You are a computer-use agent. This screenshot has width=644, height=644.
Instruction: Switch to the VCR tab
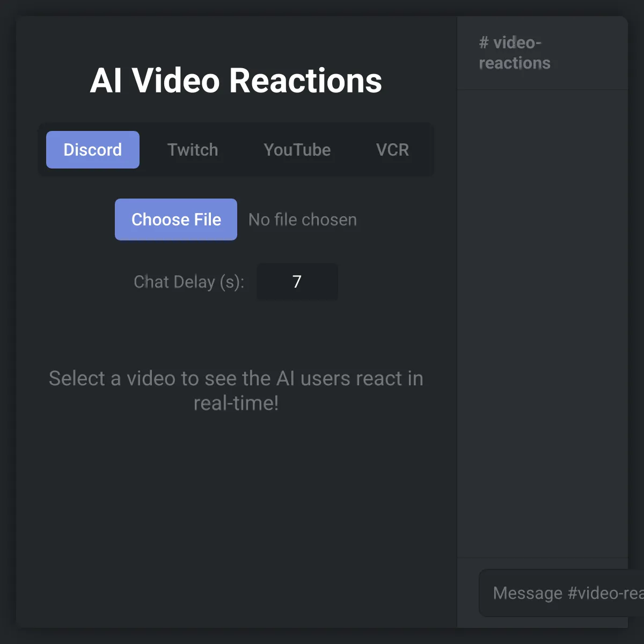click(392, 150)
